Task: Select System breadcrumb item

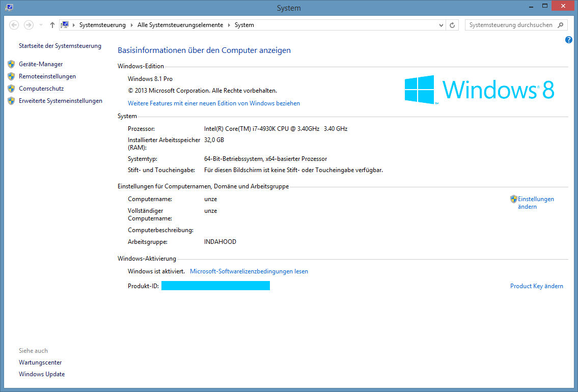Action: pos(244,25)
